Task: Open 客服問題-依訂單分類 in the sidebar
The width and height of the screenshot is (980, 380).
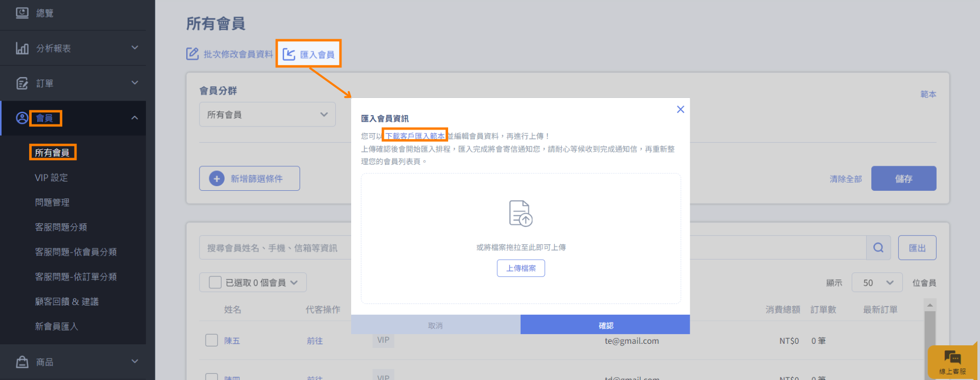Action: point(76,276)
